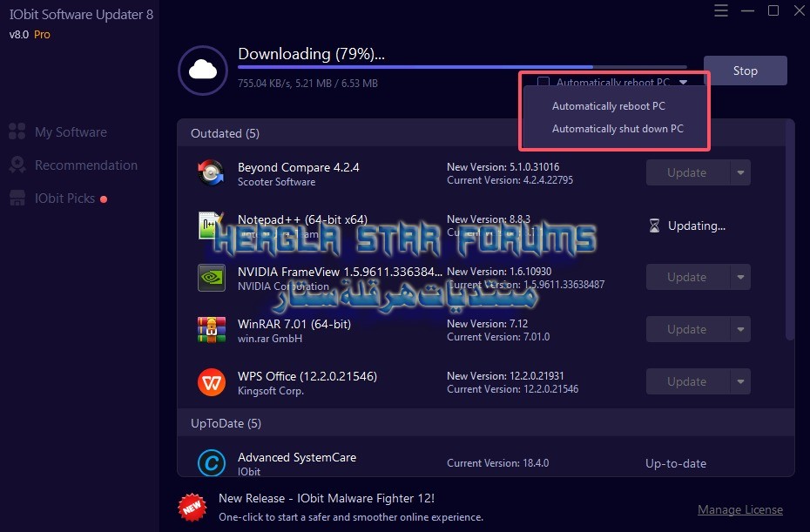Open the Manage License link
The width and height of the screenshot is (810, 532).
[x=739, y=509]
